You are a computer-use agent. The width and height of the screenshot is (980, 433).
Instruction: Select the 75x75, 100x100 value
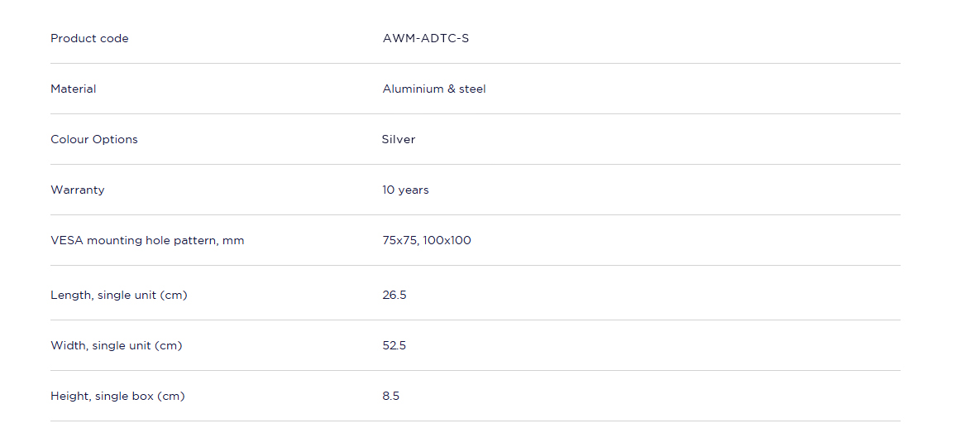(x=427, y=240)
